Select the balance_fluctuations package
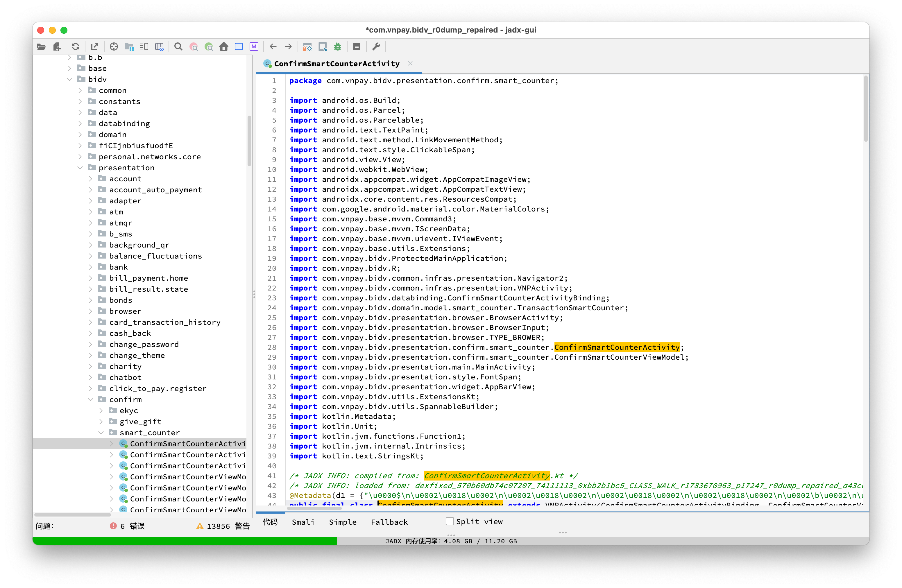902x588 pixels. [x=155, y=256]
